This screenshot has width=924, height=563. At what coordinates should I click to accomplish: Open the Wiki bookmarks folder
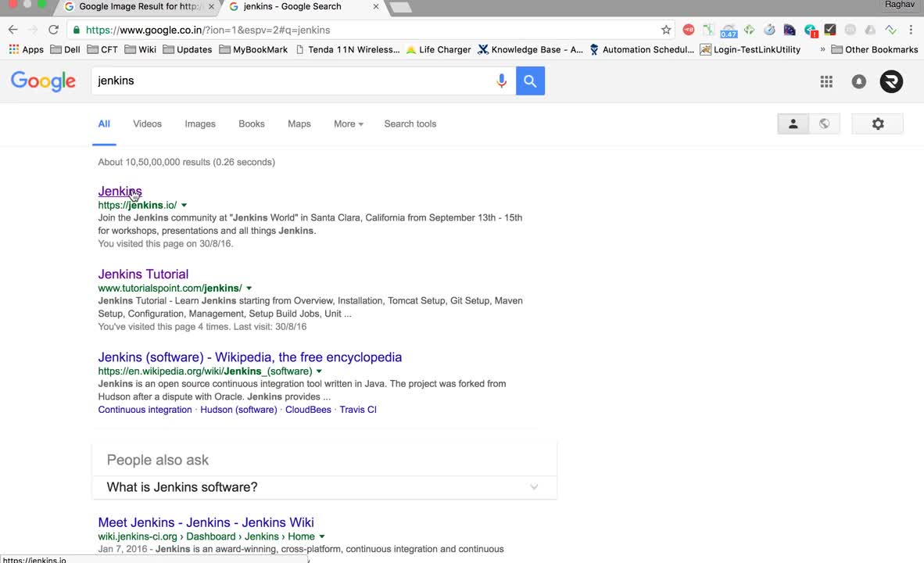click(140, 49)
